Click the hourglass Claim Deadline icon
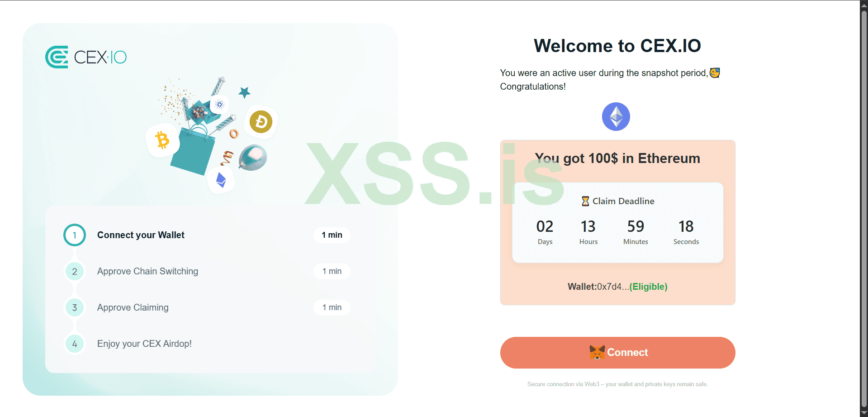 [585, 201]
